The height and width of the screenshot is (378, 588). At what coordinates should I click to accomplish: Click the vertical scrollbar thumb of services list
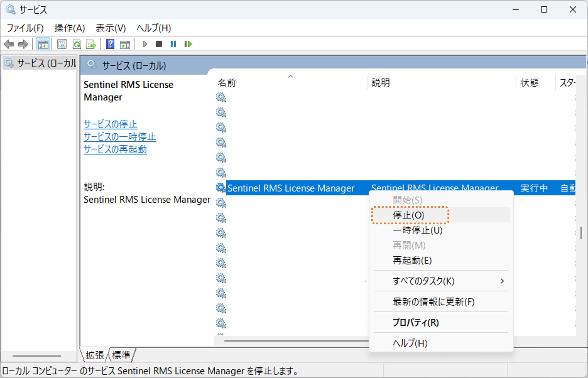click(x=581, y=233)
